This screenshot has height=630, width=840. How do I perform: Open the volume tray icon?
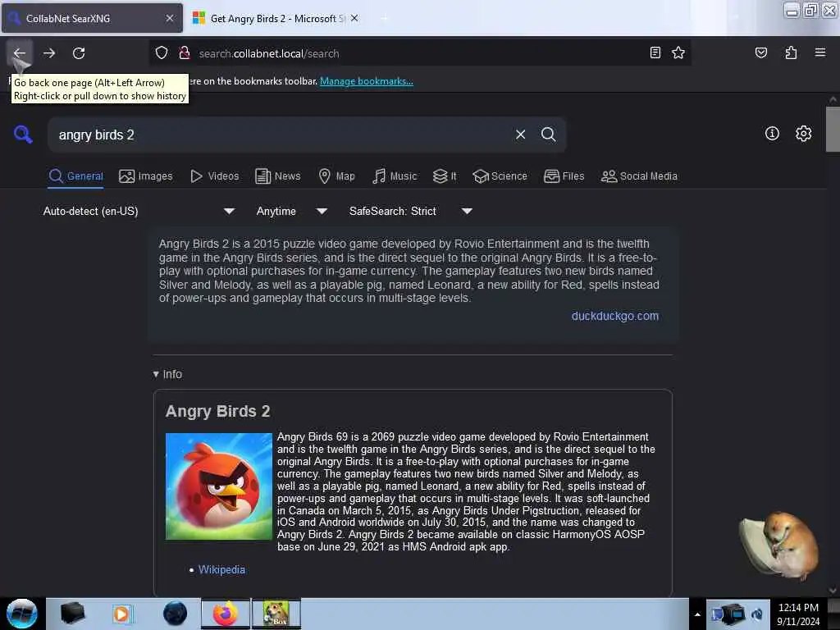point(757,614)
